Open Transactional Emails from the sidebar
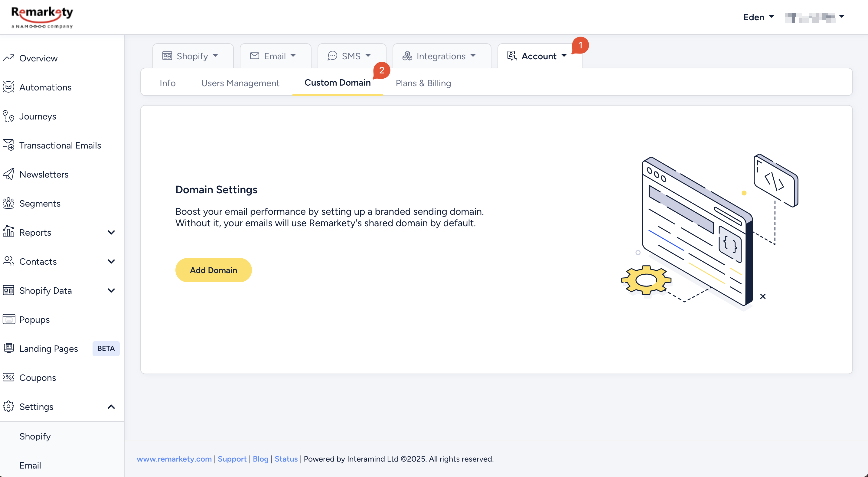The height and width of the screenshot is (477, 868). tap(60, 145)
